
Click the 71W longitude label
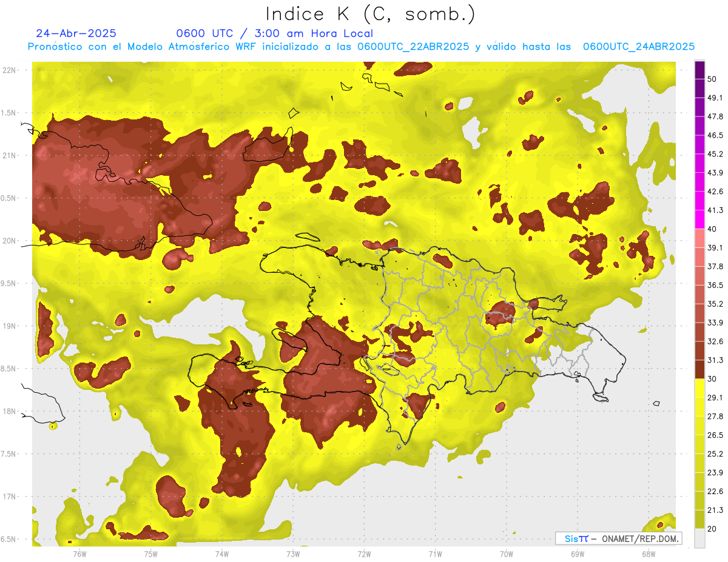point(435,554)
